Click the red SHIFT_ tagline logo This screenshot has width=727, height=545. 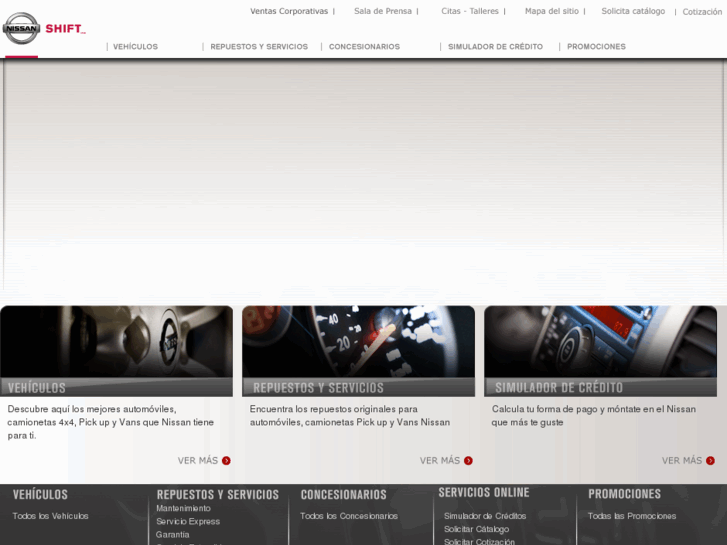[x=65, y=29]
